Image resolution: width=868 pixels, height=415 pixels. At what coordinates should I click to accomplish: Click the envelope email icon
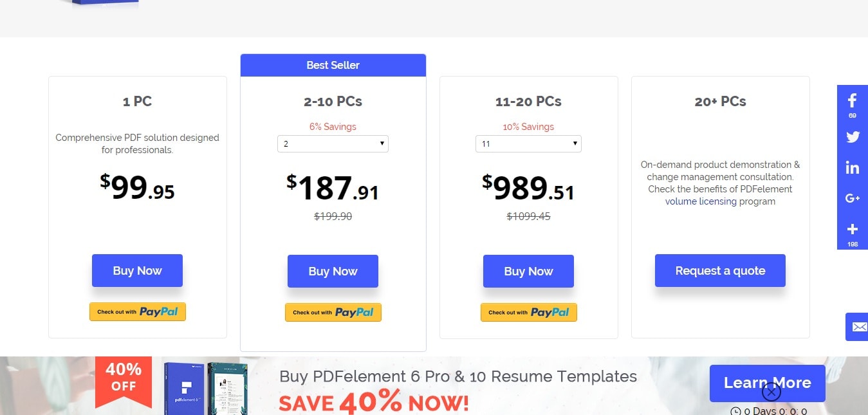coord(858,327)
